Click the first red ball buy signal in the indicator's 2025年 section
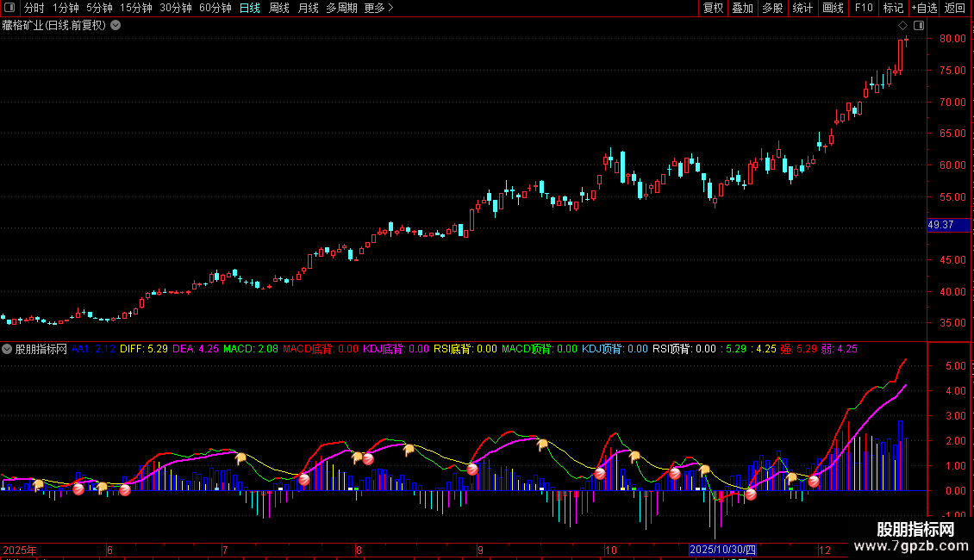 [78, 488]
